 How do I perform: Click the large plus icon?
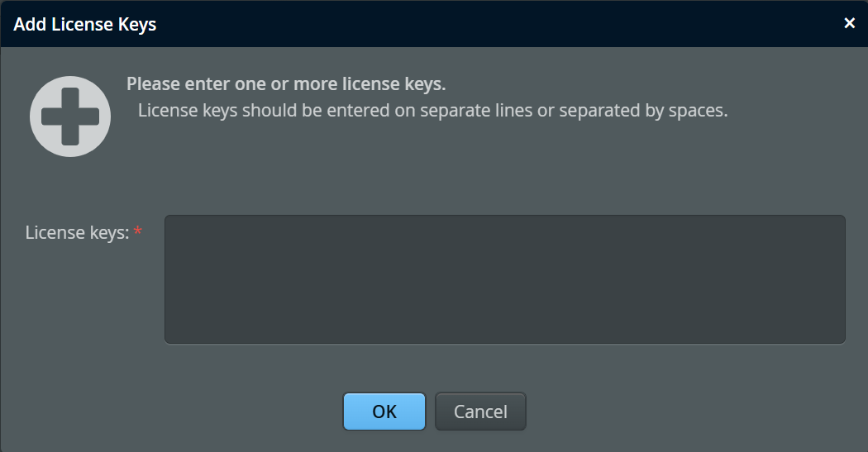click(x=70, y=117)
